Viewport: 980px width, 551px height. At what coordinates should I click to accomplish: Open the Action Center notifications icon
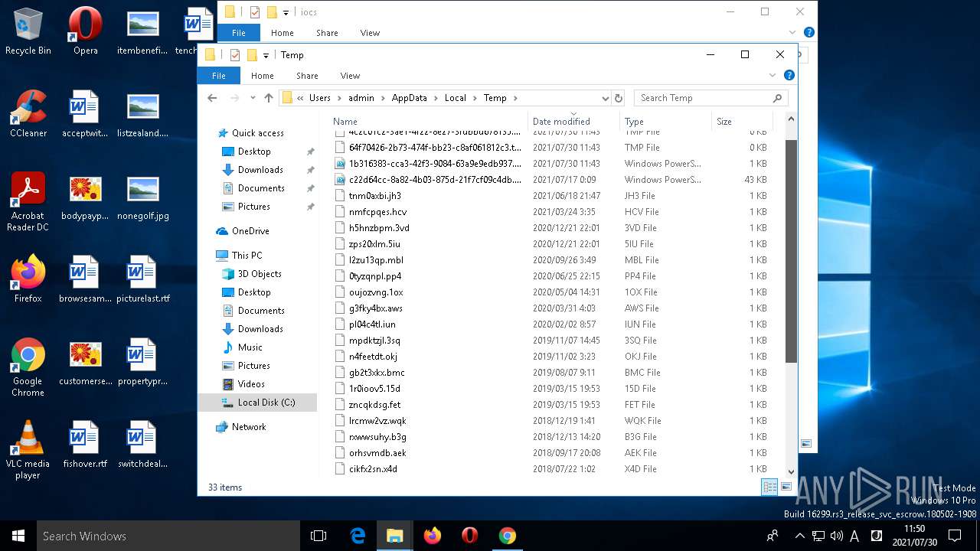955,536
